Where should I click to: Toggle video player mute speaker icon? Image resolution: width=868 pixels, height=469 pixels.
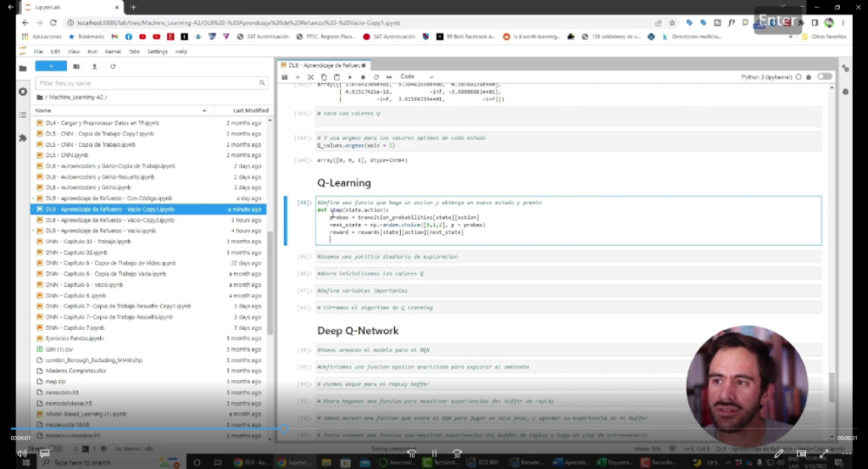tap(22, 454)
